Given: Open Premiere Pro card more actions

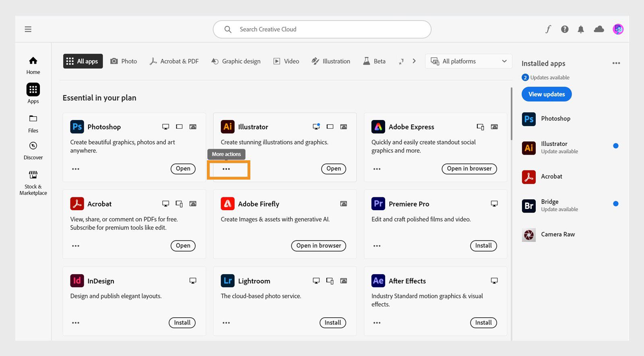Looking at the screenshot, I should point(377,246).
